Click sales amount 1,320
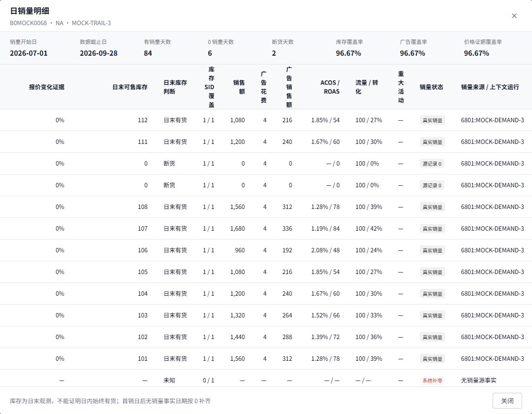 pos(237,315)
